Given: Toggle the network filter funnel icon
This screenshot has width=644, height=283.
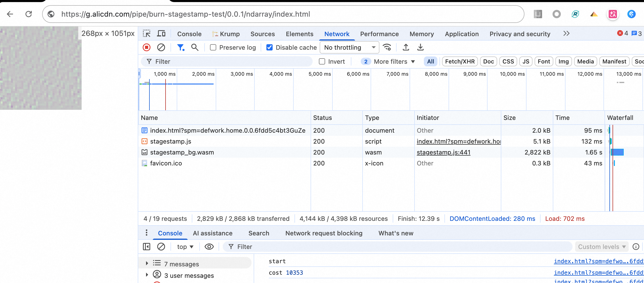Looking at the screenshot, I should (x=180, y=47).
